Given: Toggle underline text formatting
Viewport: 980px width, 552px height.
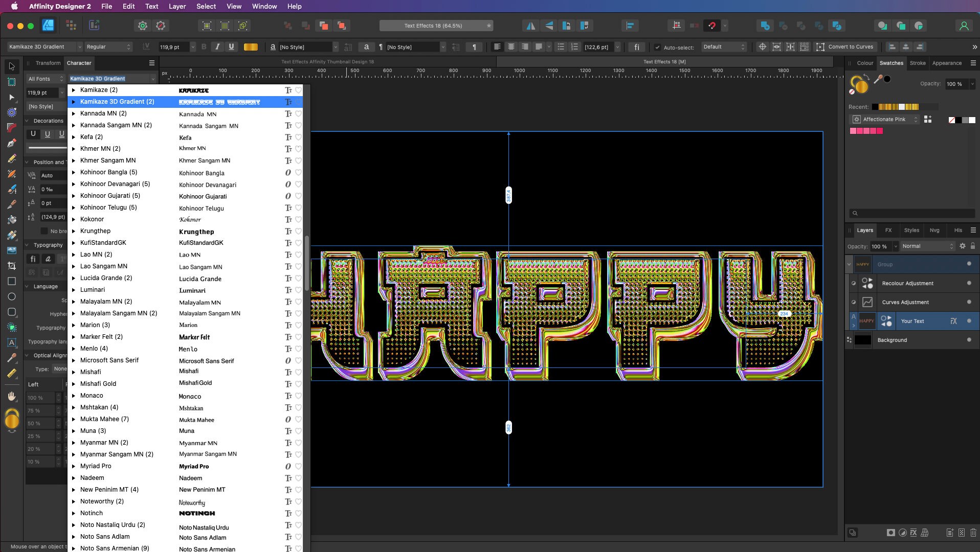Looking at the screenshot, I should (231, 47).
